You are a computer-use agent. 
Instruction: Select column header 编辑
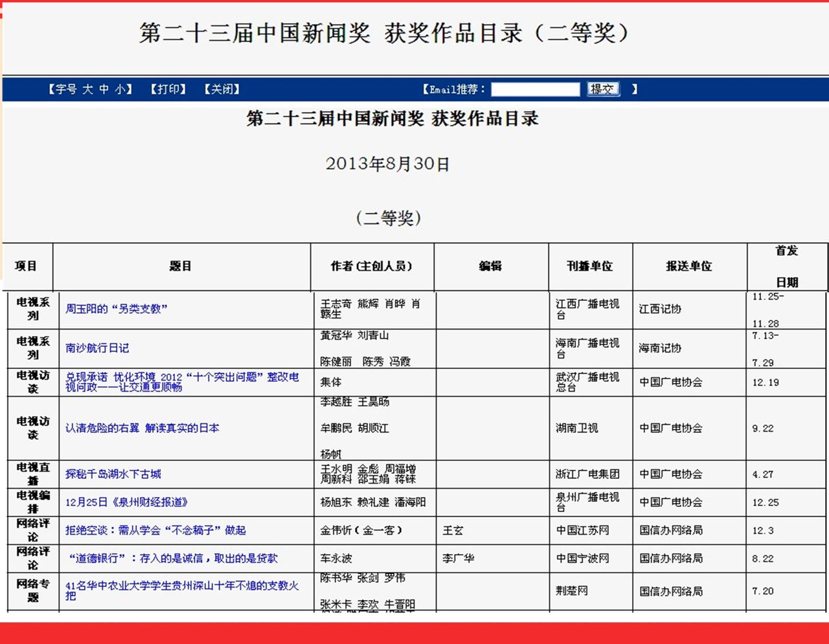(x=491, y=266)
